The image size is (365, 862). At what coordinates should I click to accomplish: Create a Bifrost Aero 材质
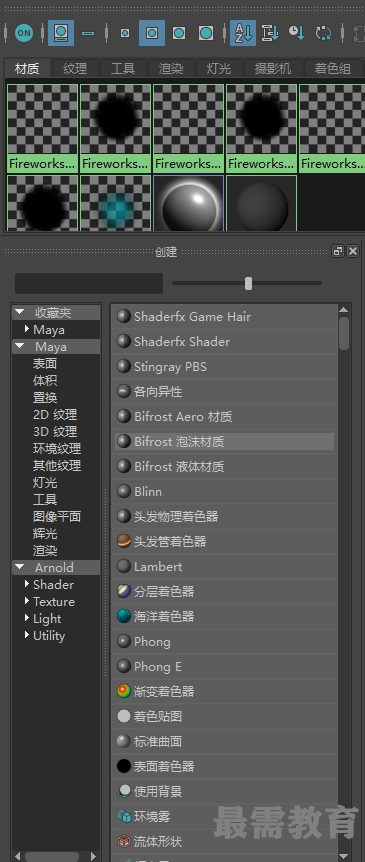point(225,417)
